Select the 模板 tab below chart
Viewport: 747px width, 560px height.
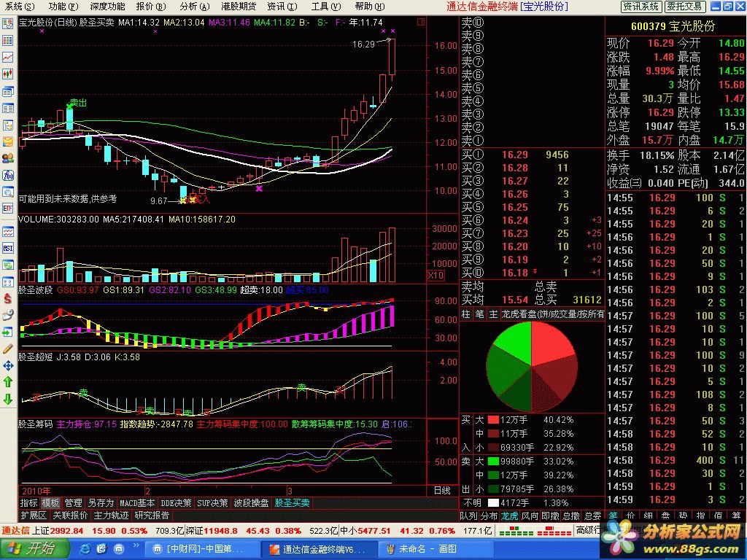click(50, 503)
